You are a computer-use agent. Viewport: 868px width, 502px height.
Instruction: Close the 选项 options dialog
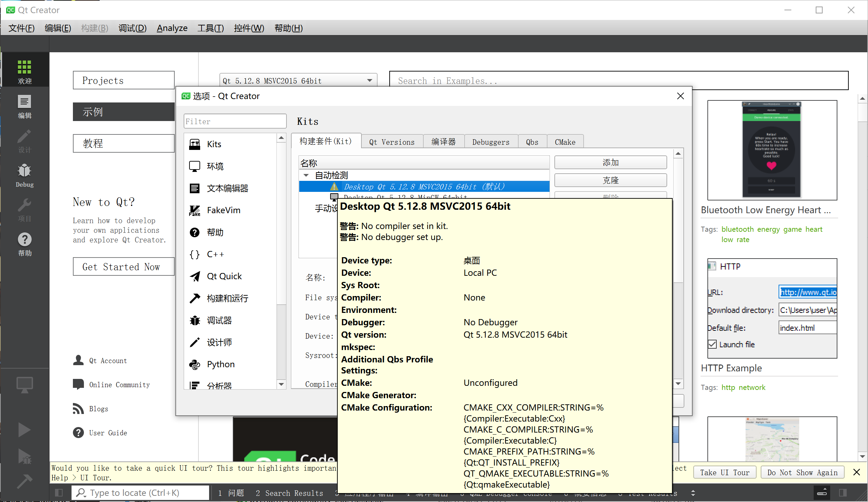(680, 96)
